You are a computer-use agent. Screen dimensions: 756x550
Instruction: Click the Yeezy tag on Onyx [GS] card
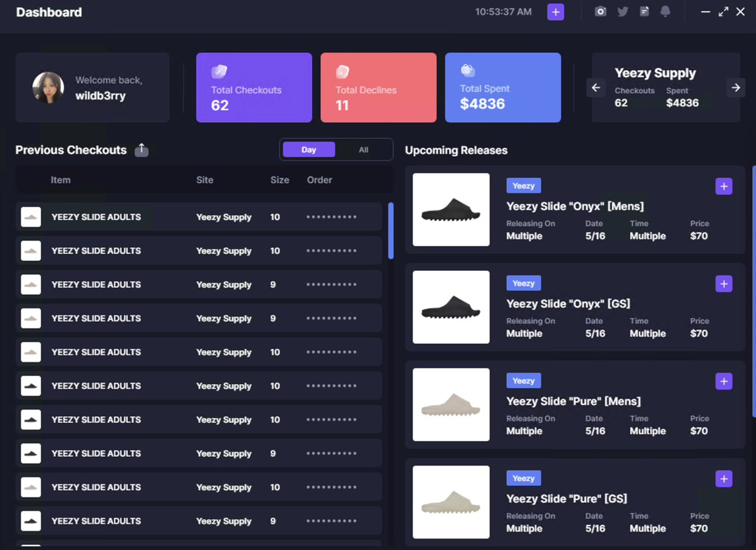tap(523, 283)
